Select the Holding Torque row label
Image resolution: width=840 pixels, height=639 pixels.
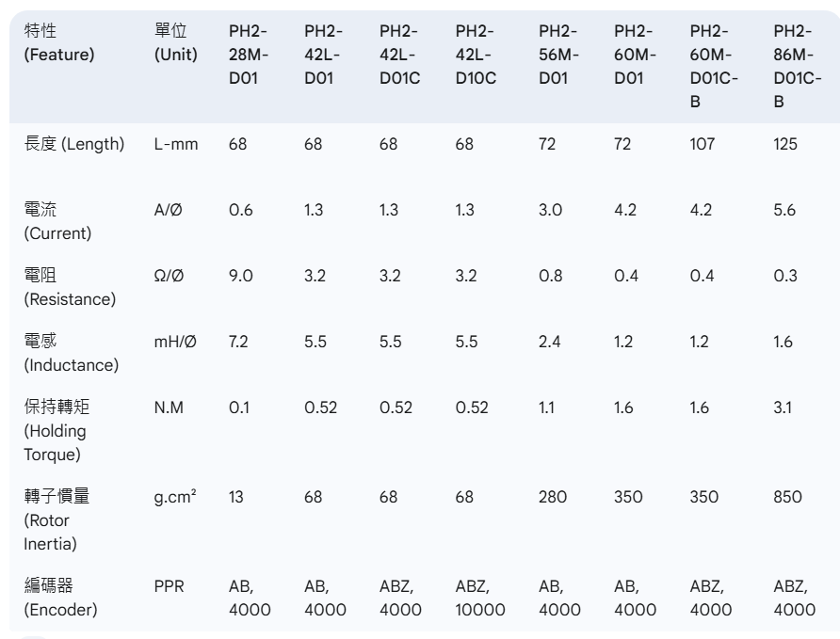click(x=57, y=431)
